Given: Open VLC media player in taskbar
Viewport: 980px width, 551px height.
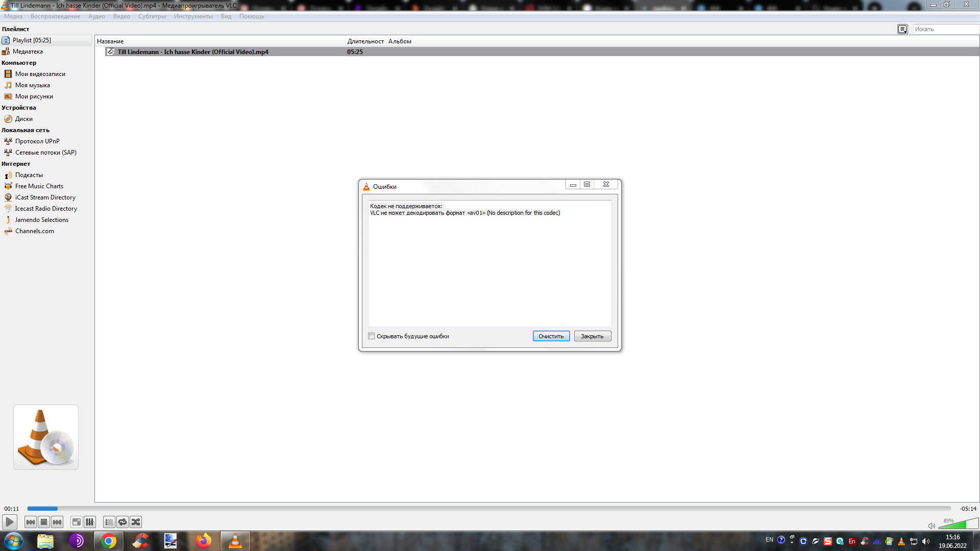Looking at the screenshot, I should pos(236,540).
